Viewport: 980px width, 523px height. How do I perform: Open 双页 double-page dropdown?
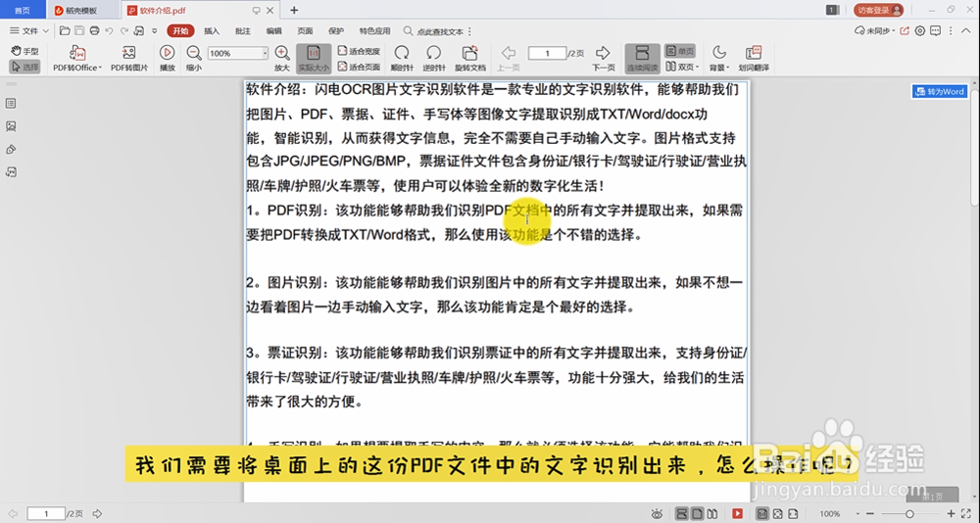[x=682, y=67]
